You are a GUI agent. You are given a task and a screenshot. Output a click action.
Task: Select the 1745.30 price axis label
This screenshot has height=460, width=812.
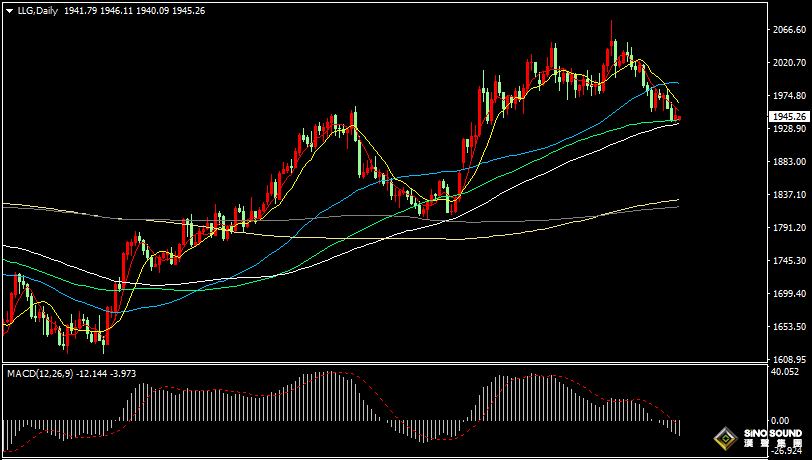click(x=789, y=261)
